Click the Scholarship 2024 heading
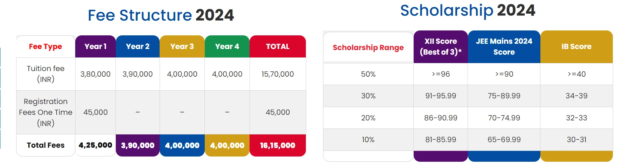Viewport: 644px width, 167px height. (468, 11)
